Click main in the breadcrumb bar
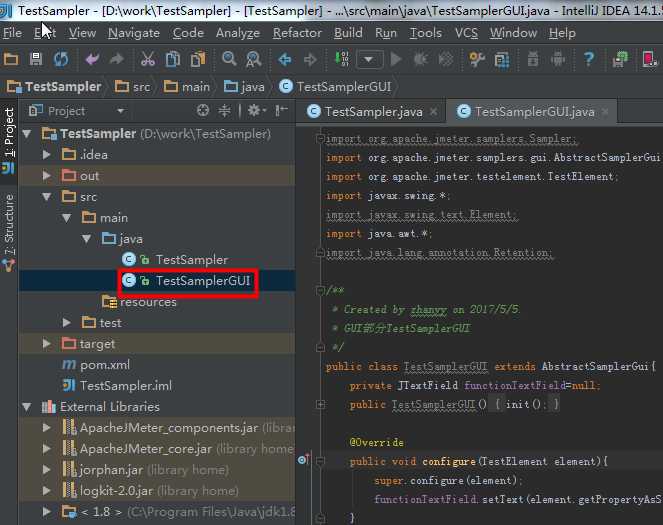 (x=186, y=87)
